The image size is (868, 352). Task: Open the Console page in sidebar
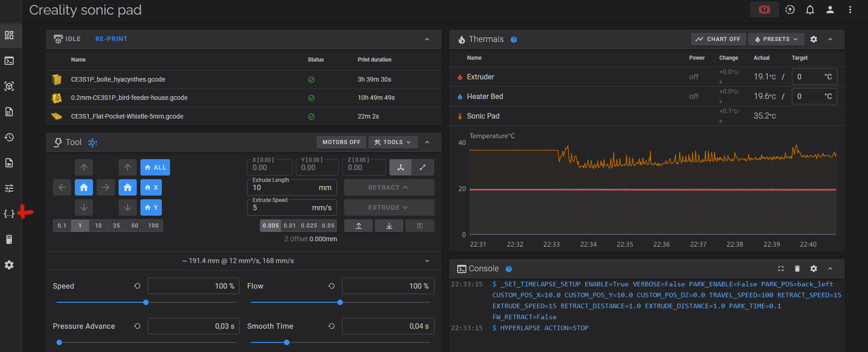pyautogui.click(x=9, y=61)
